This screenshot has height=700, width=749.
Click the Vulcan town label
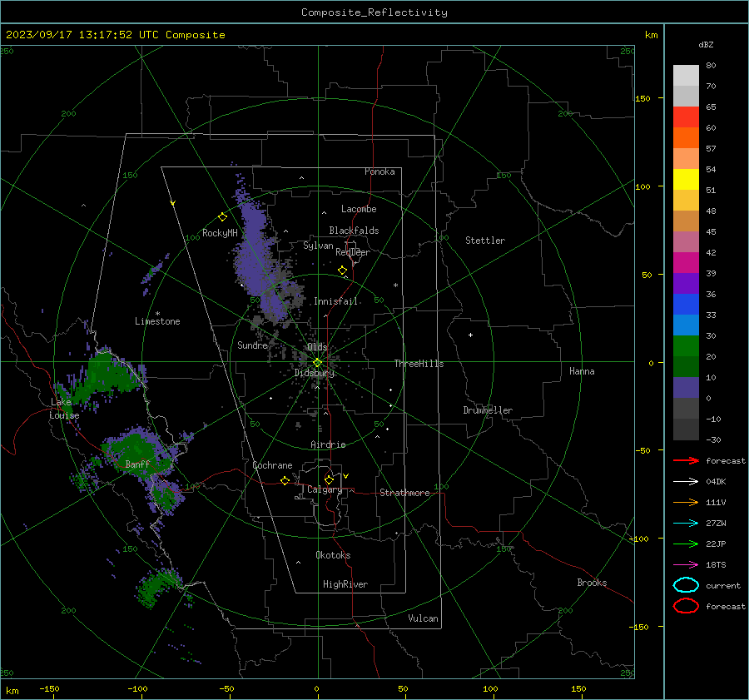[424, 618]
